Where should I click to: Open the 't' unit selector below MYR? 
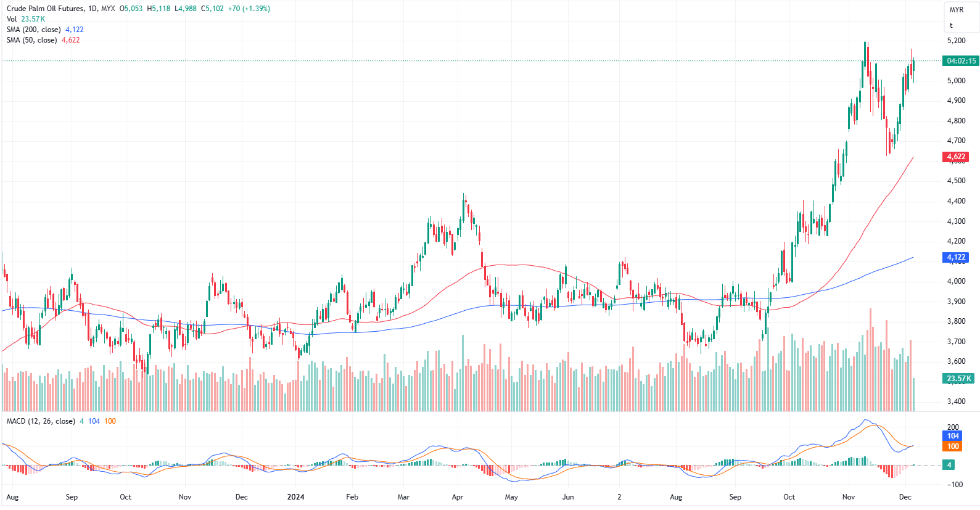(x=951, y=25)
